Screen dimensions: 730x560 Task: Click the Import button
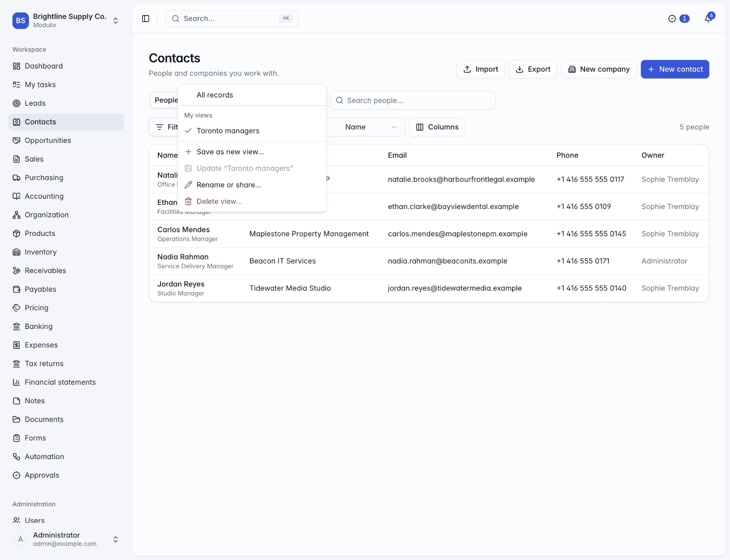point(481,69)
